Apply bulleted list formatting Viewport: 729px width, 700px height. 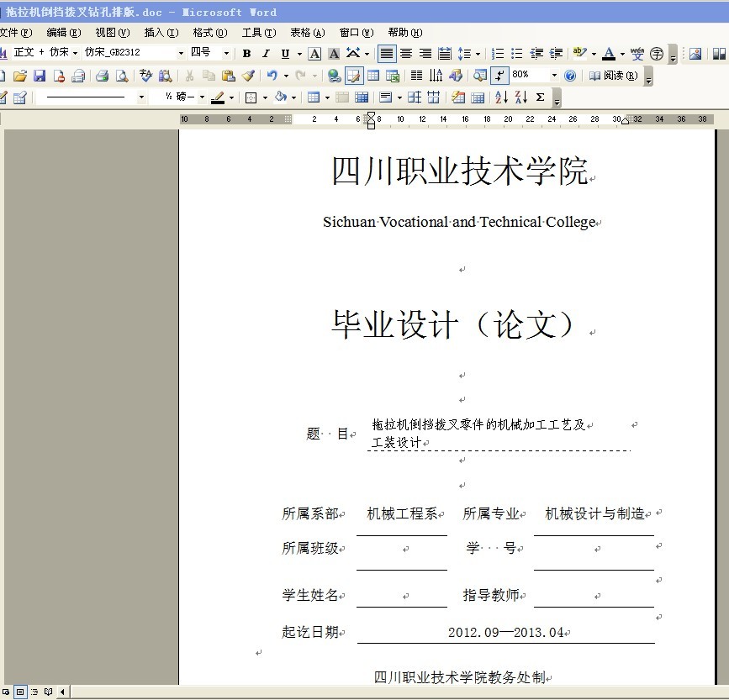517,54
